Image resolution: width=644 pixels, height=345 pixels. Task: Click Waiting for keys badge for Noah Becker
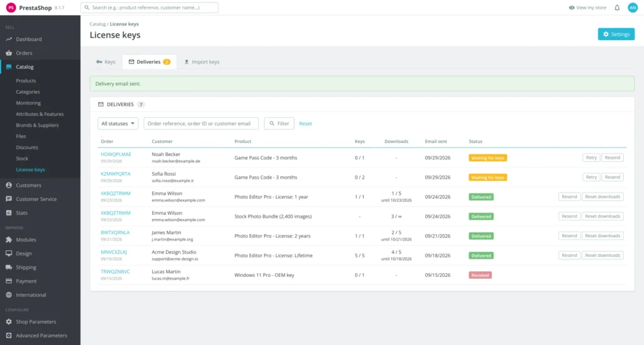pos(488,158)
